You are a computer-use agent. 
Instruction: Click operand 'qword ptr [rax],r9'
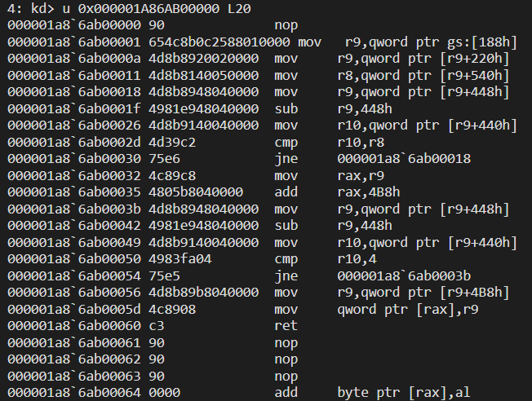point(408,310)
